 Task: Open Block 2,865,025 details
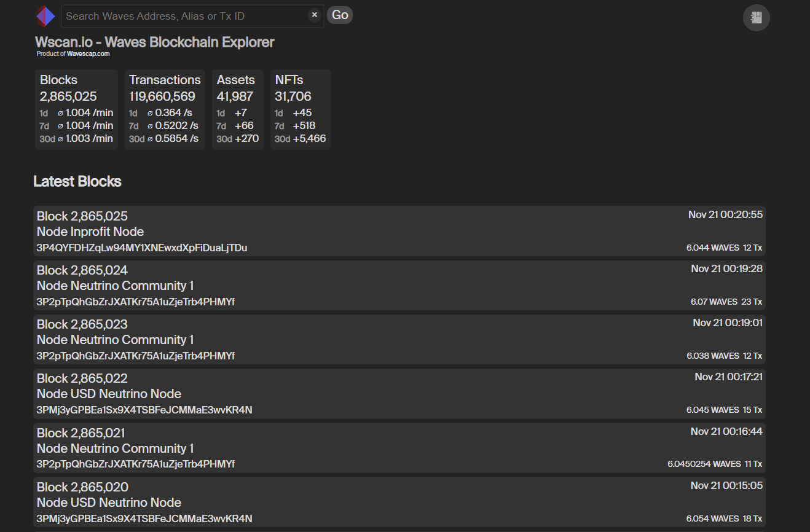pyautogui.click(x=399, y=231)
